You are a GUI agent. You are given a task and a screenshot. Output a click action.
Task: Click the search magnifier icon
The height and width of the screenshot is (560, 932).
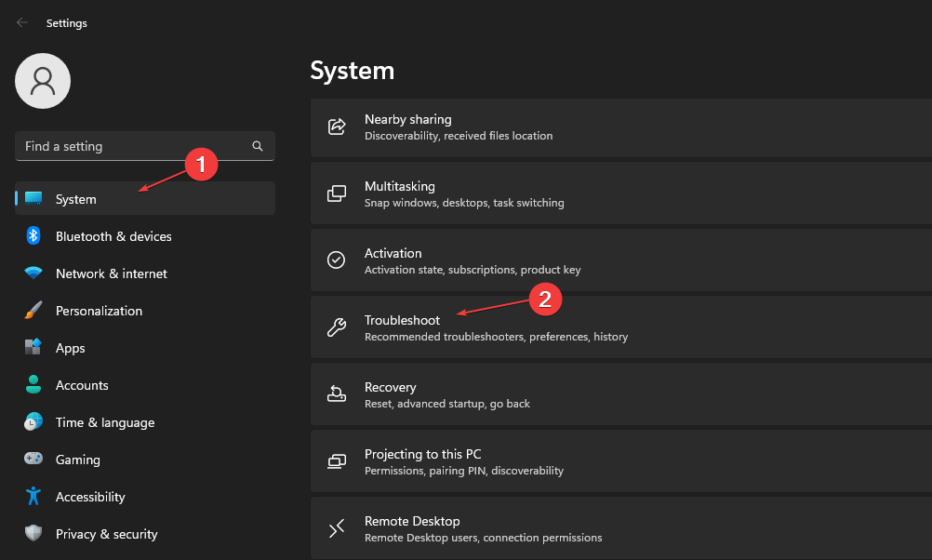coord(257,146)
